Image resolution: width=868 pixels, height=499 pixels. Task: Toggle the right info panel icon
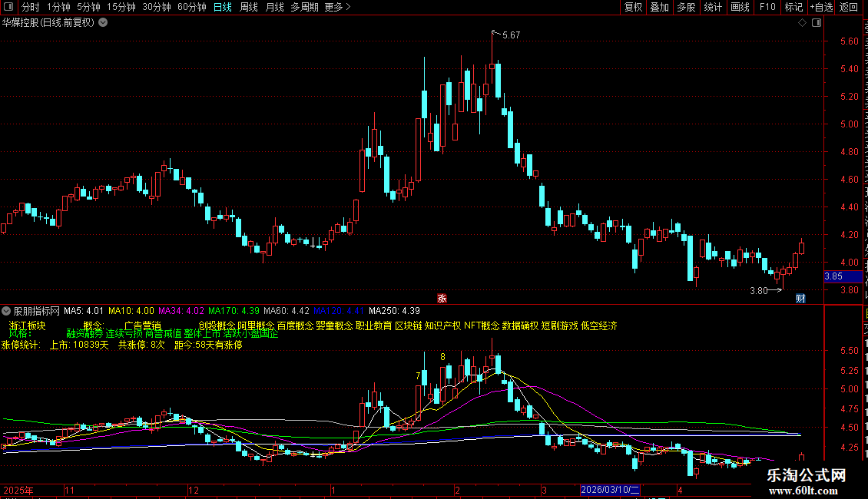pyautogui.click(x=817, y=22)
